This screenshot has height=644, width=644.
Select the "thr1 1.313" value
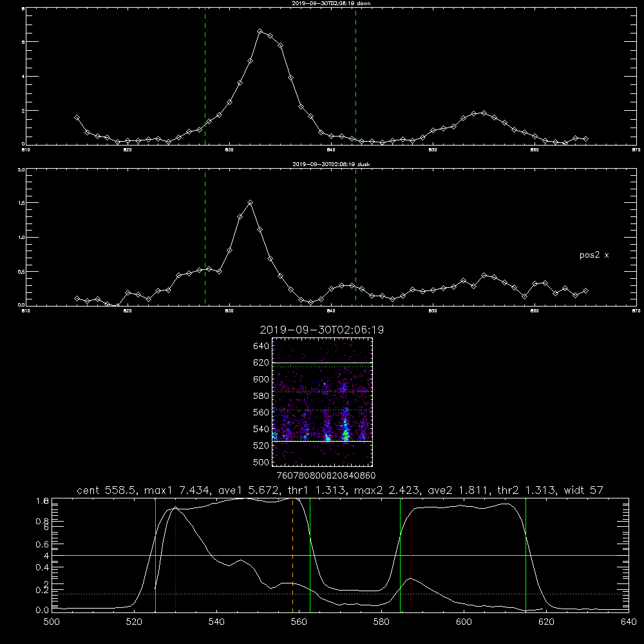pyautogui.click(x=316, y=490)
